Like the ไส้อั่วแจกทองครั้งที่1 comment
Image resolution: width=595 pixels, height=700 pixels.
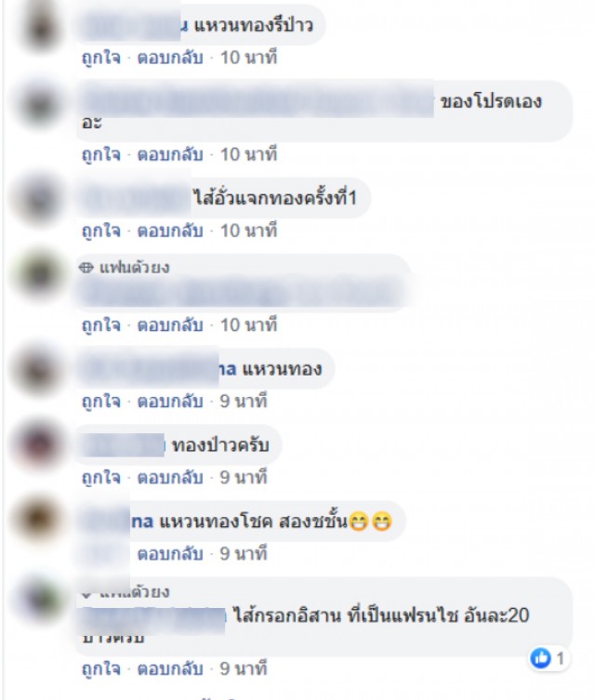pyautogui.click(x=101, y=231)
